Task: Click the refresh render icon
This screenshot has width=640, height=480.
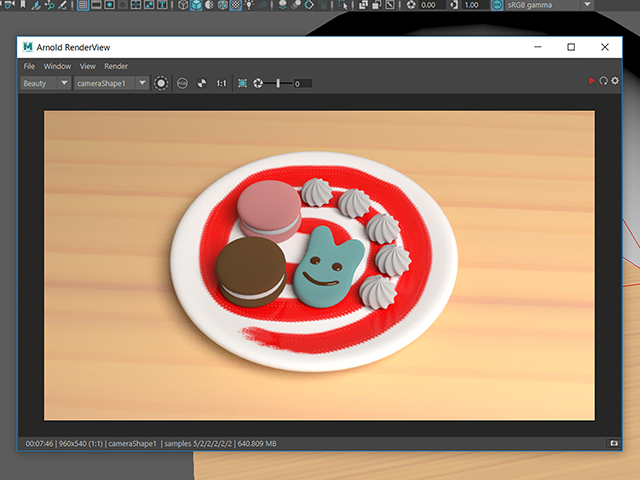Action: coord(603,81)
